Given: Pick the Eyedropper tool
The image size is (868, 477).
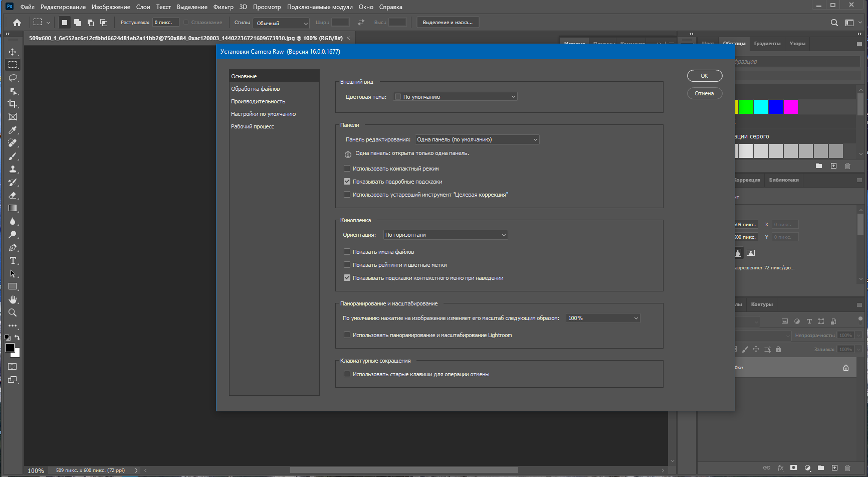Looking at the screenshot, I should (13, 130).
